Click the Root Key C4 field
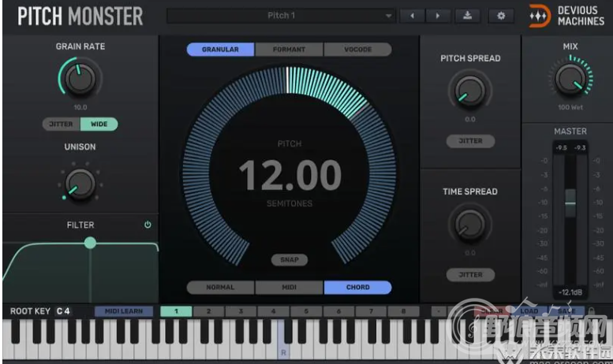 [62, 311]
